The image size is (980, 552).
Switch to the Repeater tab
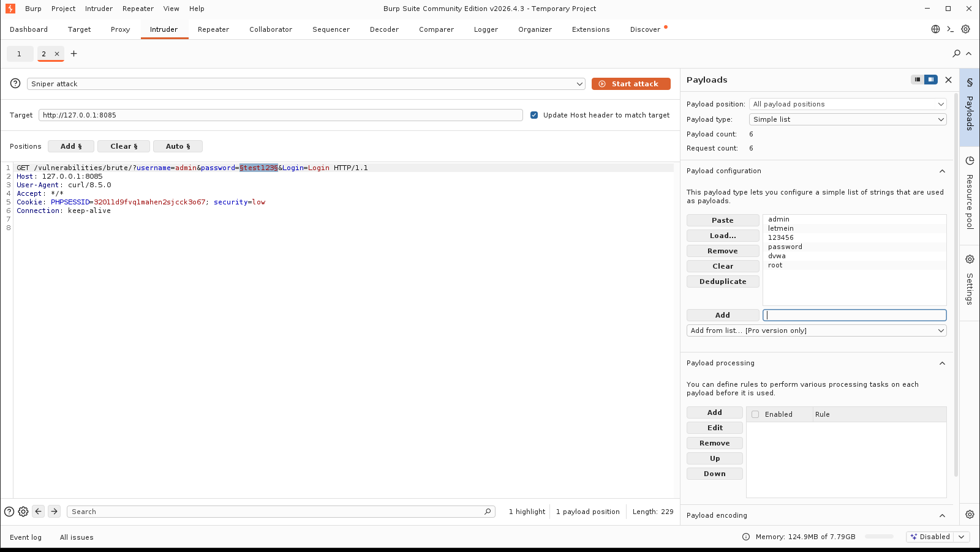tap(213, 29)
